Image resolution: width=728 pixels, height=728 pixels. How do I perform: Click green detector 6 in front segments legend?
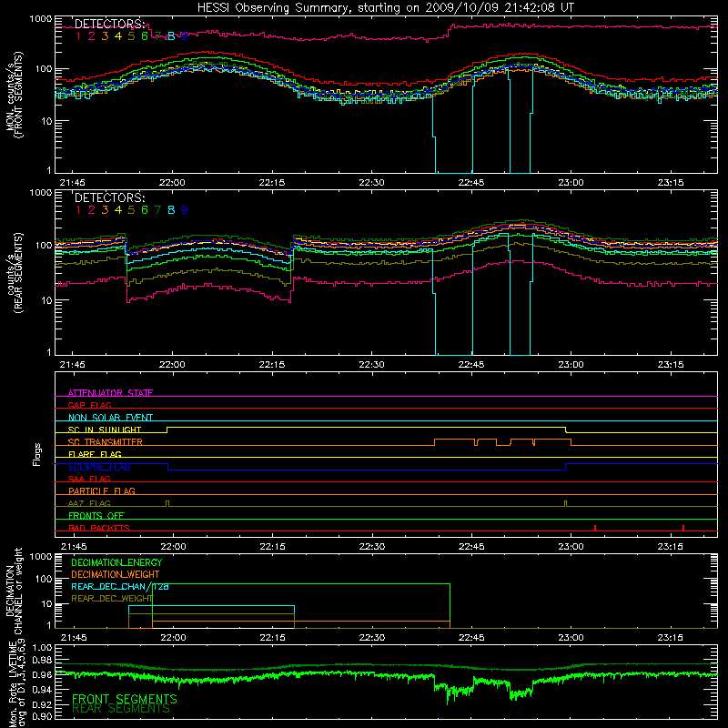145,36
